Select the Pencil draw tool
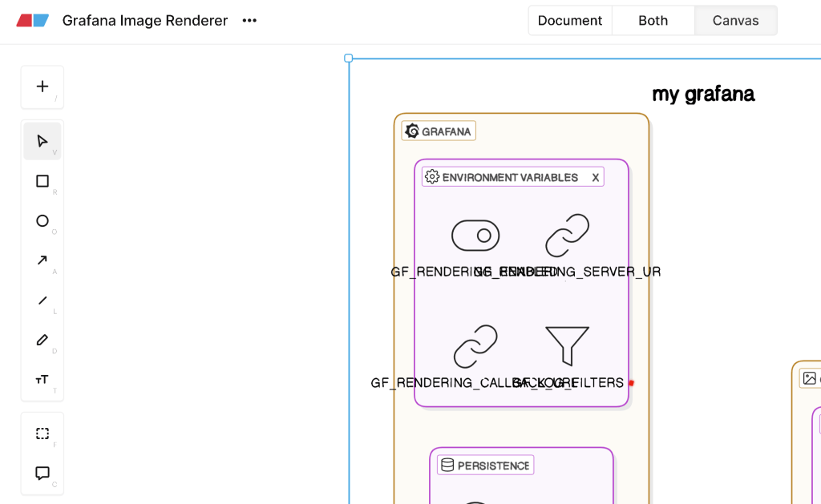Image resolution: width=821 pixels, height=504 pixels. [x=42, y=341]
